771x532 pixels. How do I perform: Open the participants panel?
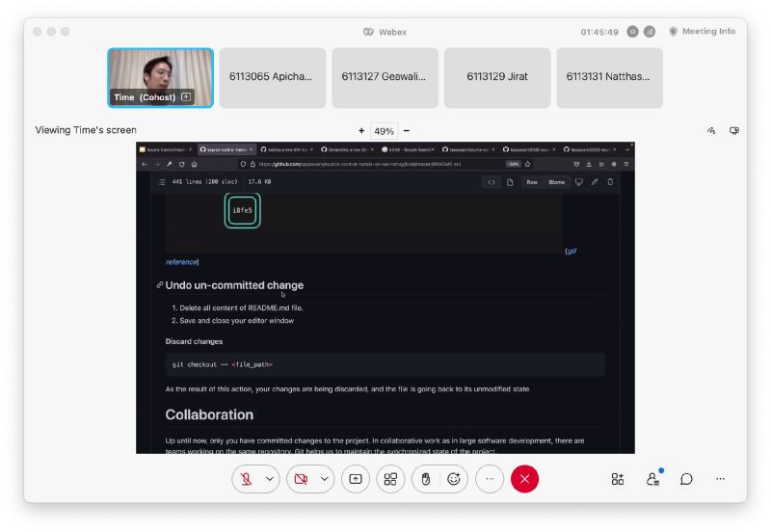click(x=653, y=479)
